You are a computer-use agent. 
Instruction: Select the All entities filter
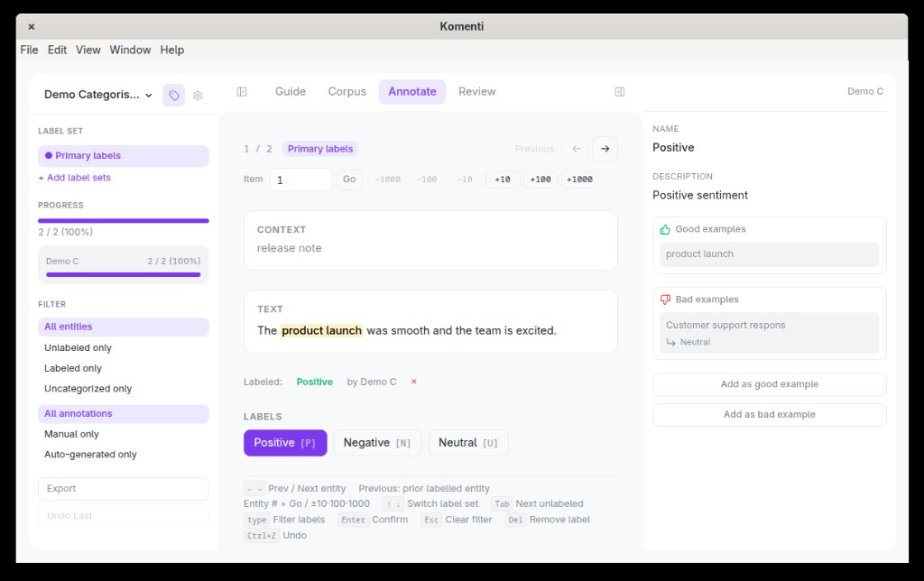click(123, 327)
